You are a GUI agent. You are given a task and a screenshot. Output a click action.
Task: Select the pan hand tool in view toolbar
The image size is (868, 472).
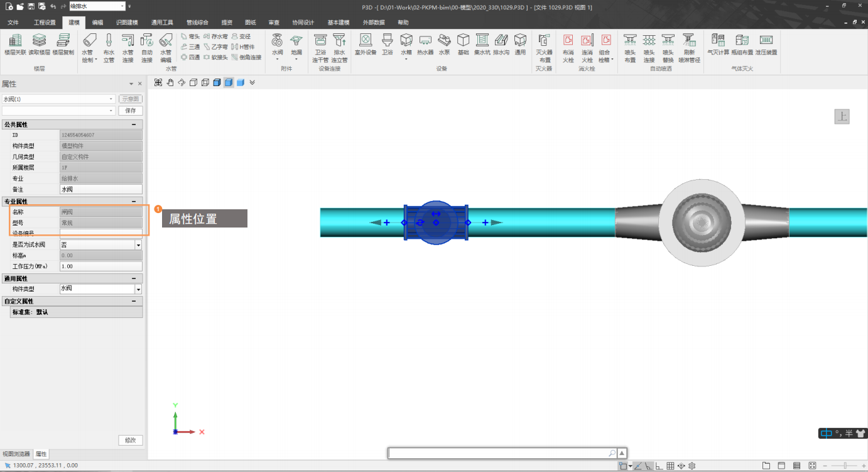pyautogui.click(x=170, y=82)
